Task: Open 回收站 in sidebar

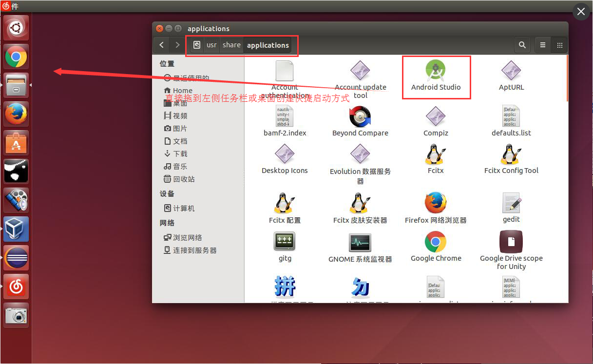Action: (179, 179)
